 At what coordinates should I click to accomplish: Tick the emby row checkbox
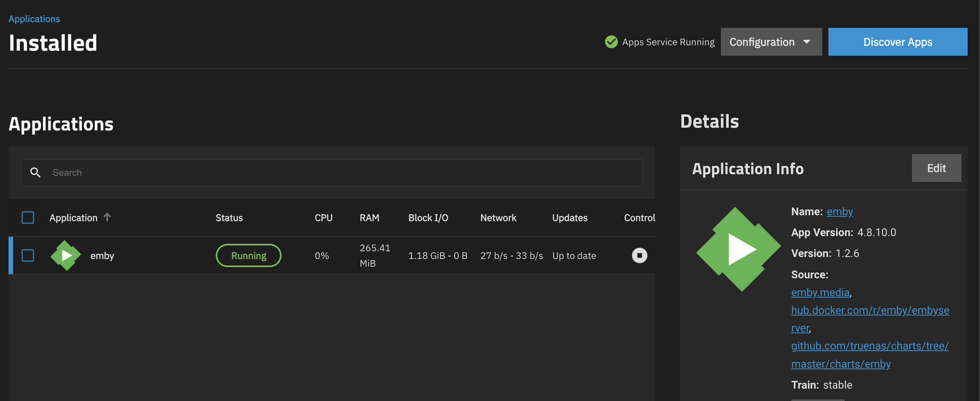coord(28,255)
